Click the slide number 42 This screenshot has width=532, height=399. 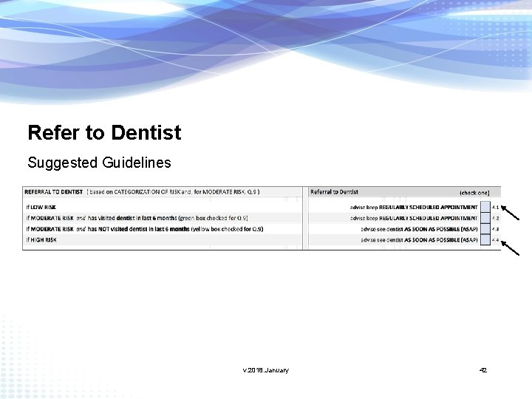pos(483,370)
